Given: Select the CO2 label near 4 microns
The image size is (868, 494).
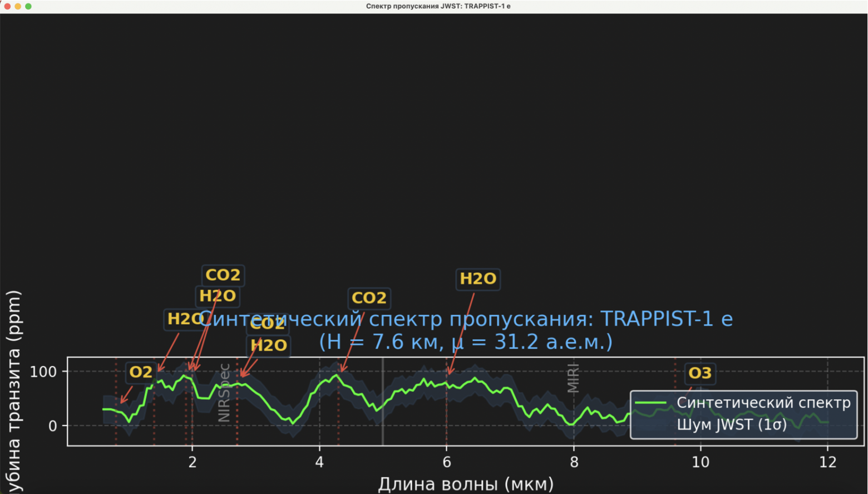Looking at the screenshot, I should point(369,299).
